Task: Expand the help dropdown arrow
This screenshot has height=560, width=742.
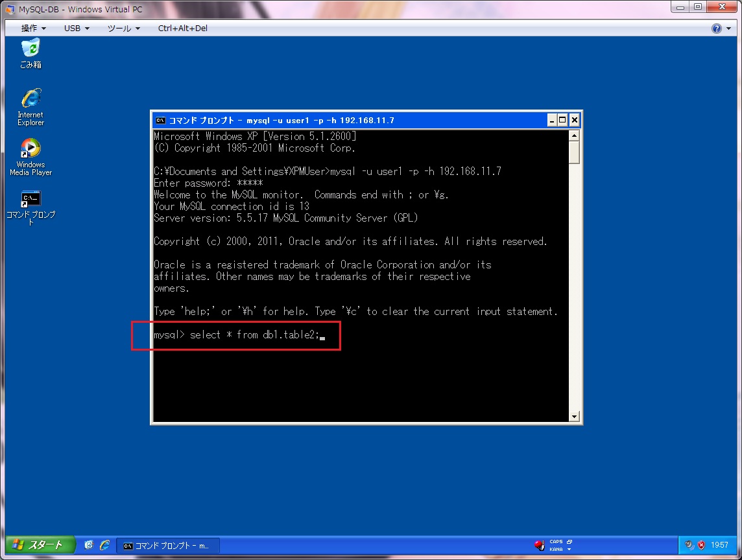Action: coord(729,29)
